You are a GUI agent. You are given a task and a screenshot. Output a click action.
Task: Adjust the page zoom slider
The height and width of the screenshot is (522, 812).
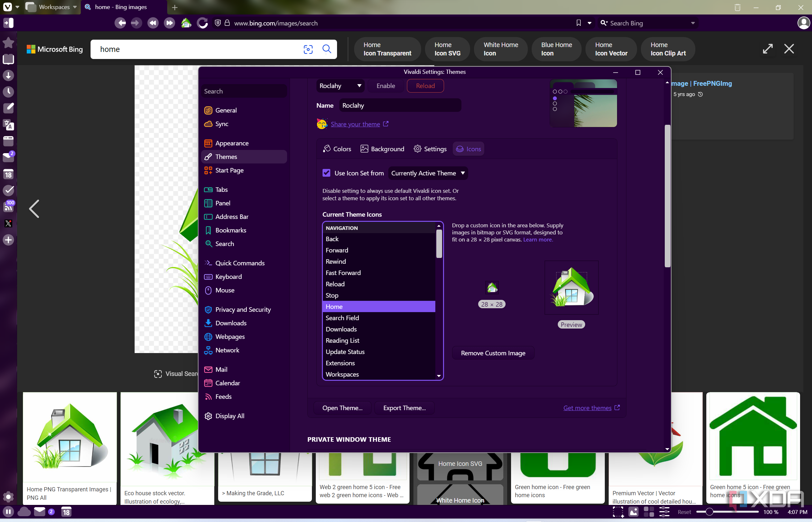click(x=727, y=512)
